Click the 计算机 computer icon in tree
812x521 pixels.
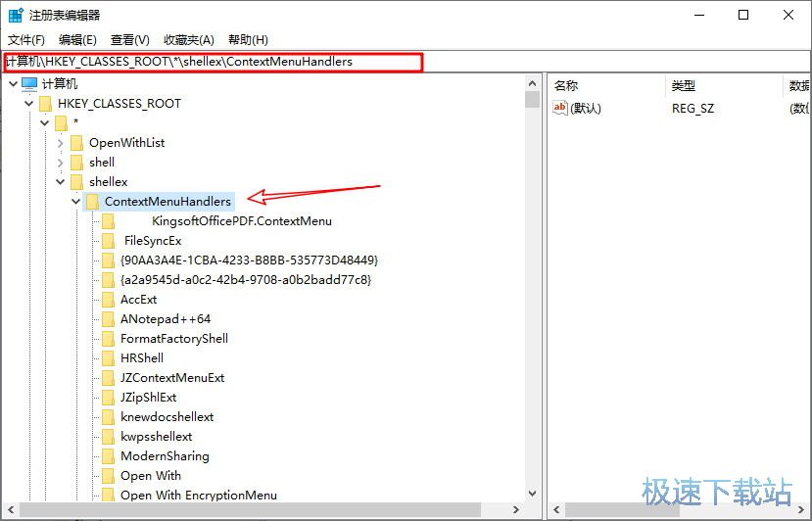tap(29, 83)
